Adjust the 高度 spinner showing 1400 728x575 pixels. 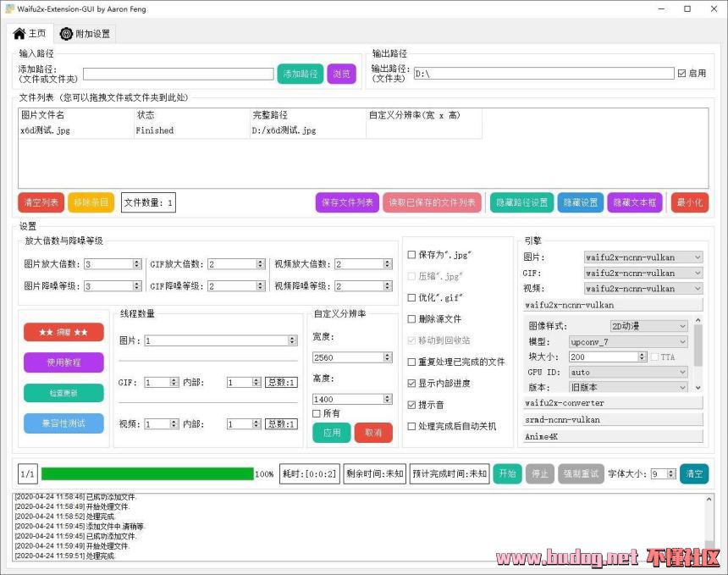click(352, 400)
